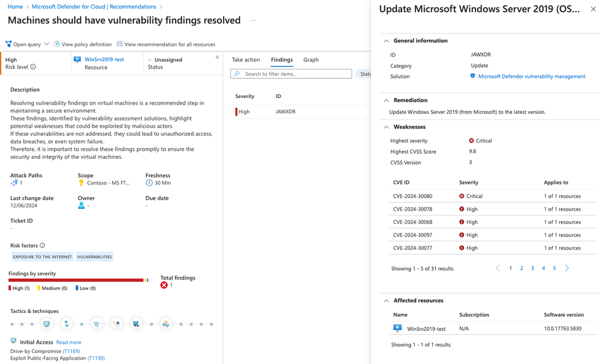Collapse the details pane with double chevron
The image size is (608, 364).
[x=217, y=57]
